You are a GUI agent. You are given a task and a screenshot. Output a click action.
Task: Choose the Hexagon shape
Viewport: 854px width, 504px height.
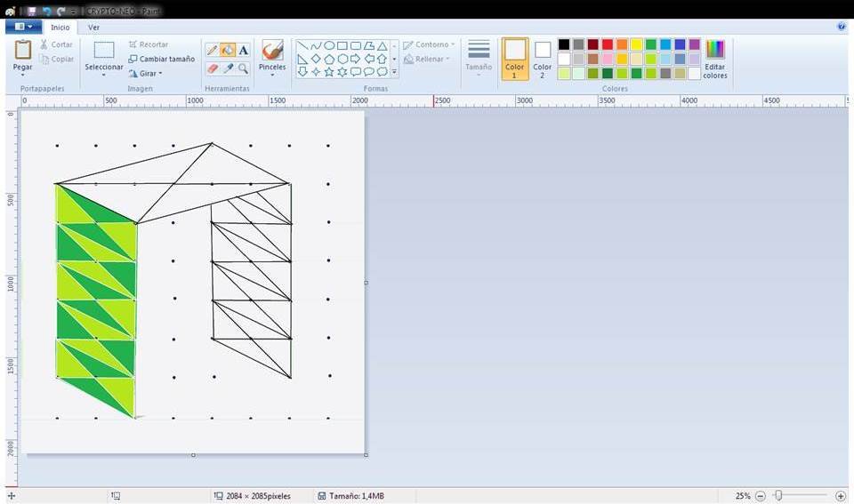342,59
